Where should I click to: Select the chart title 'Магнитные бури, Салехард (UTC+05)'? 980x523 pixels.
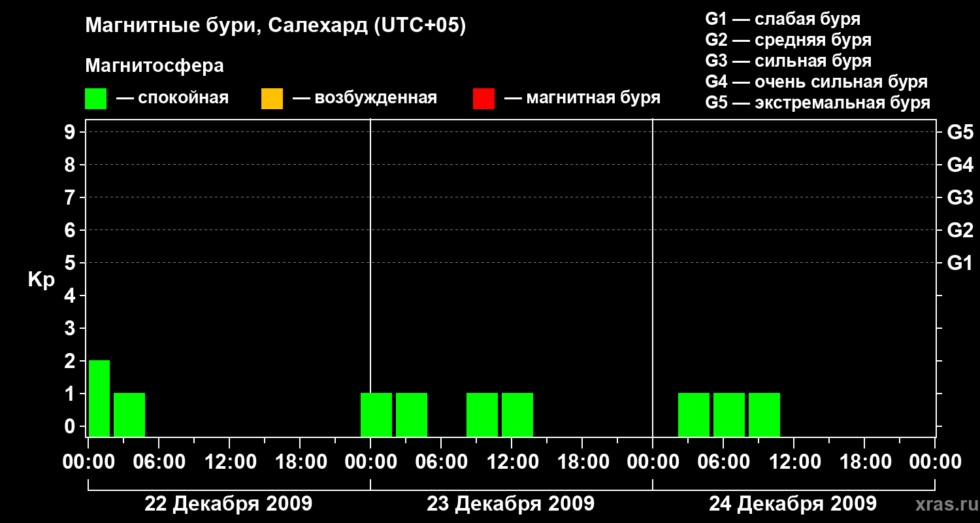(276, 26)
